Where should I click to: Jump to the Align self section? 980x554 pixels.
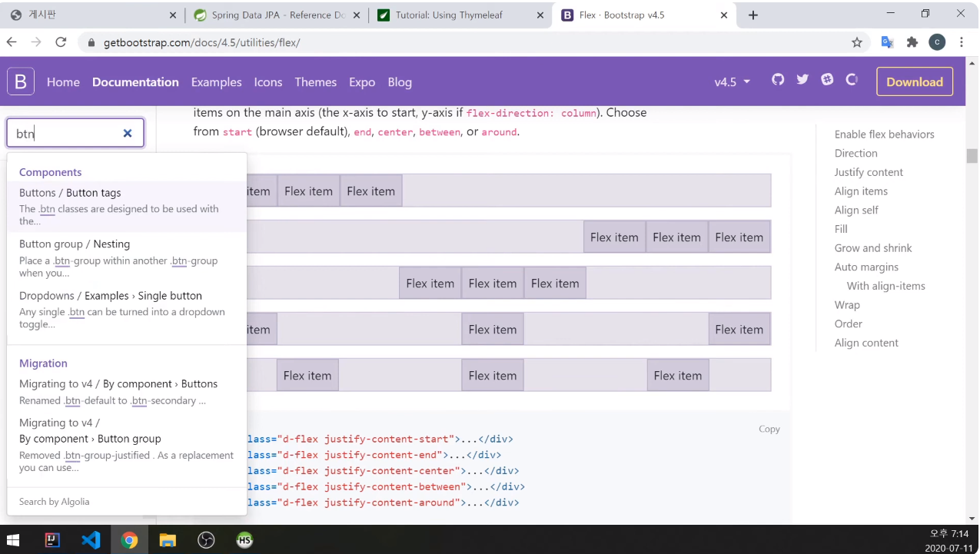[x=856, y=210]
